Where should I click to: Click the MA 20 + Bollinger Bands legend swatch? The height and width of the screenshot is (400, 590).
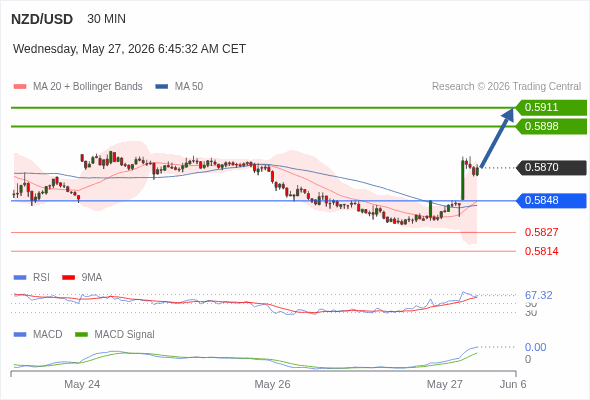pos(20,87)
